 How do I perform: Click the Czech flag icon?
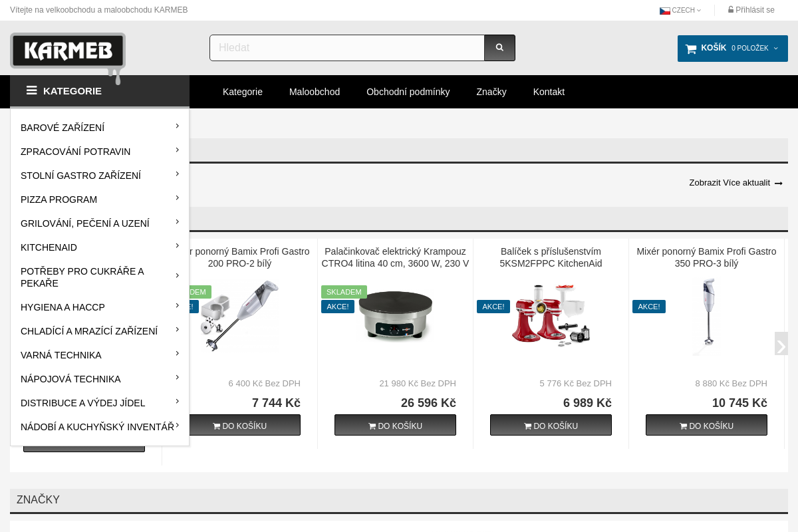[664, 11]
